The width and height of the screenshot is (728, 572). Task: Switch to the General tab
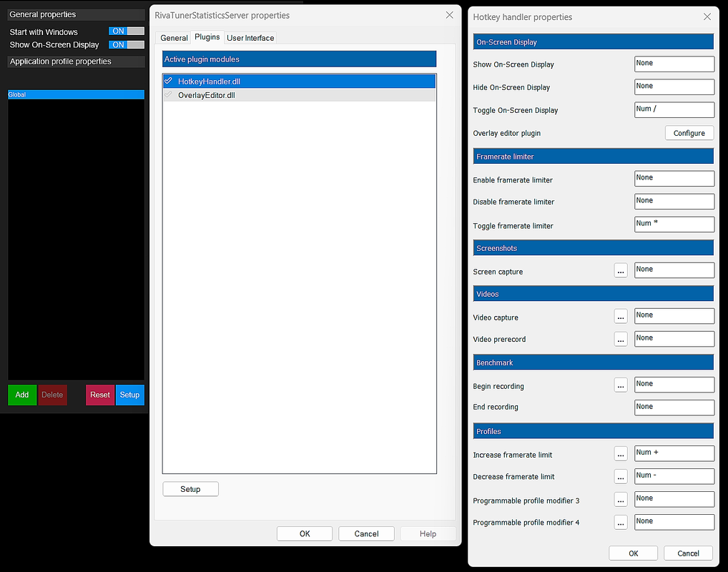click(x=174, y=38)
